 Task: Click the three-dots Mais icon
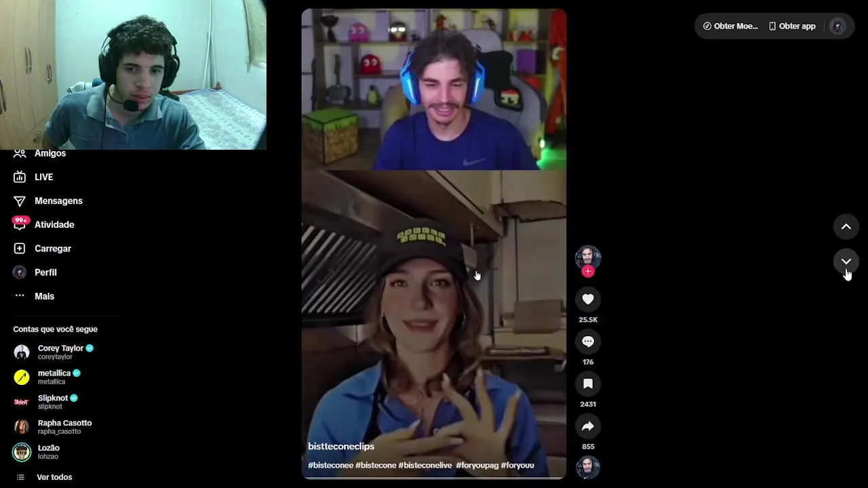[x=20, y=296]
